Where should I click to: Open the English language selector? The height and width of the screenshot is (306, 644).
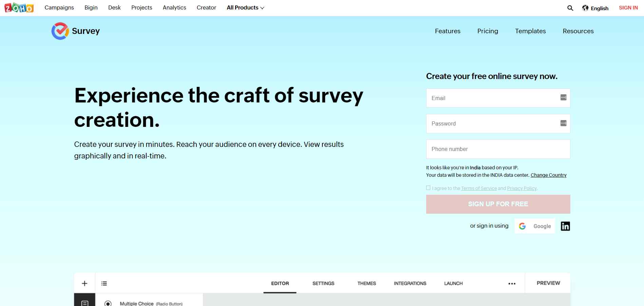click(x=595, y=8)
